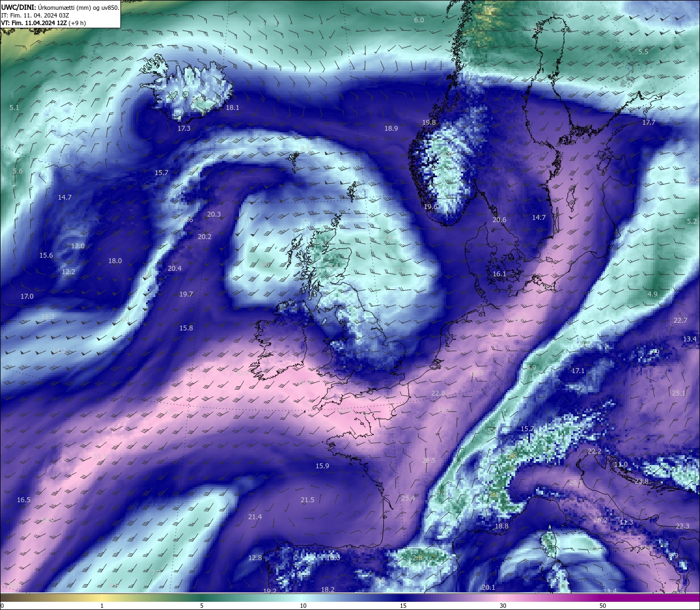The image size is (700, 610).
Task: Click the 5.5 value label
Action: click(x=643, y=51)
